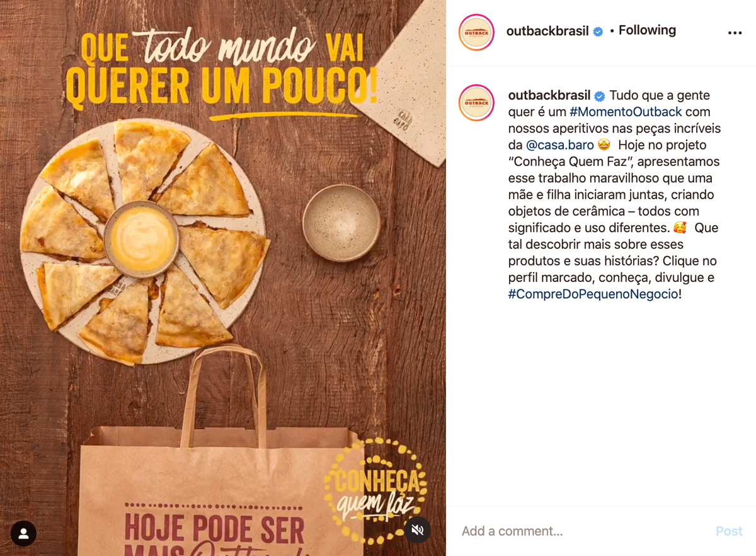Open the Following status button
This screenshot has width=756, height=556.
point(647,30)
